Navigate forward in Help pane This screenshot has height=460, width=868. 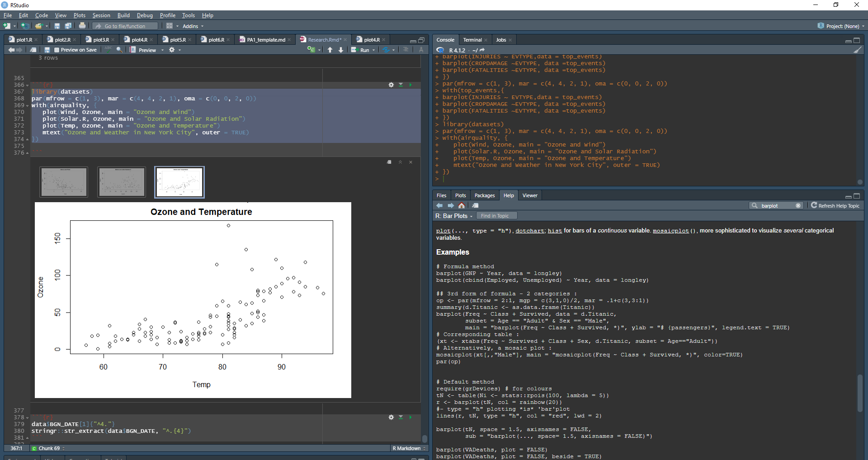(x=451, y=205)
